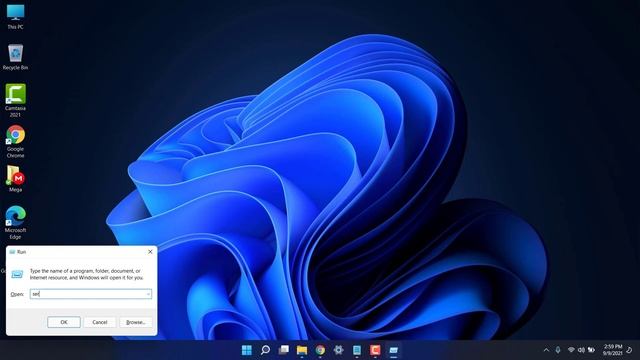Switch to Camtasia red taskbar icon
The image size is (640, 360).
[x=375, y=350]
